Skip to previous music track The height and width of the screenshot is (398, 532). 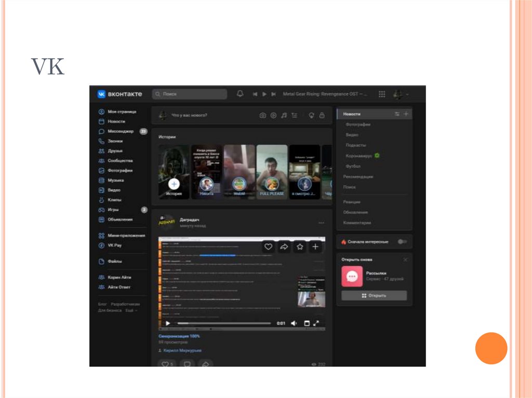tap(255, 94)
